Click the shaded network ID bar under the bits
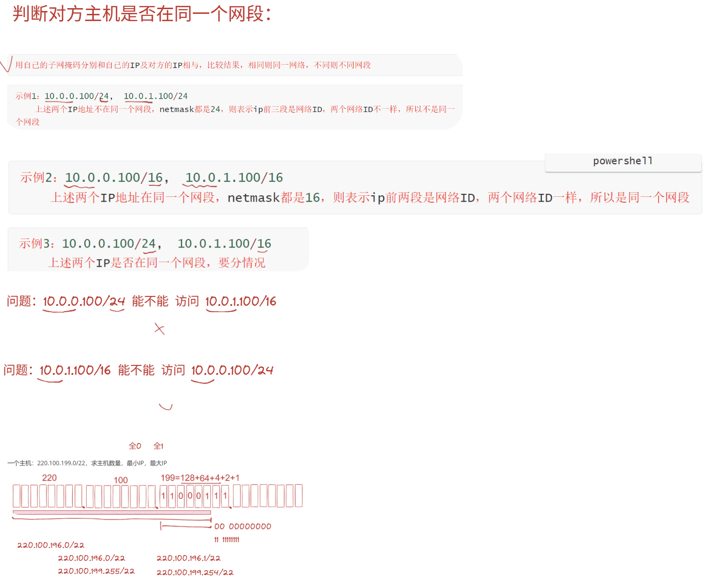710x588 pixels. [112, 512]
